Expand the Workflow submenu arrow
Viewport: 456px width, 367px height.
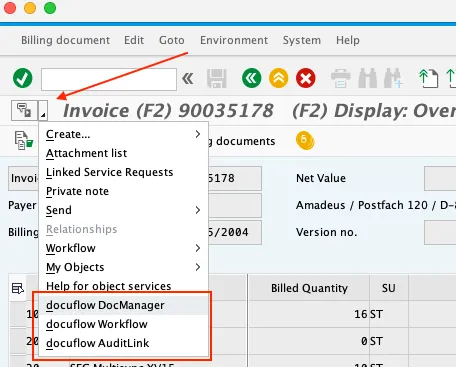198,248
